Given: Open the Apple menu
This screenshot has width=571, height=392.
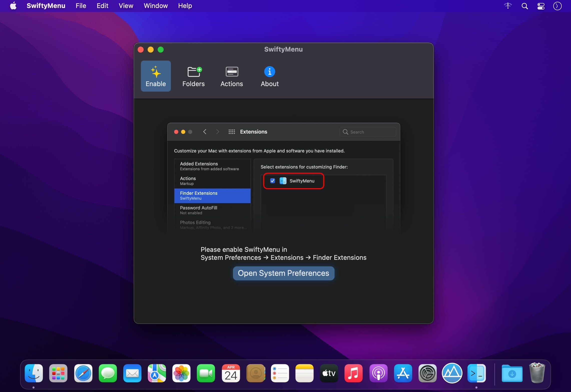Looking at the screenshot, I should click(13, 6).
